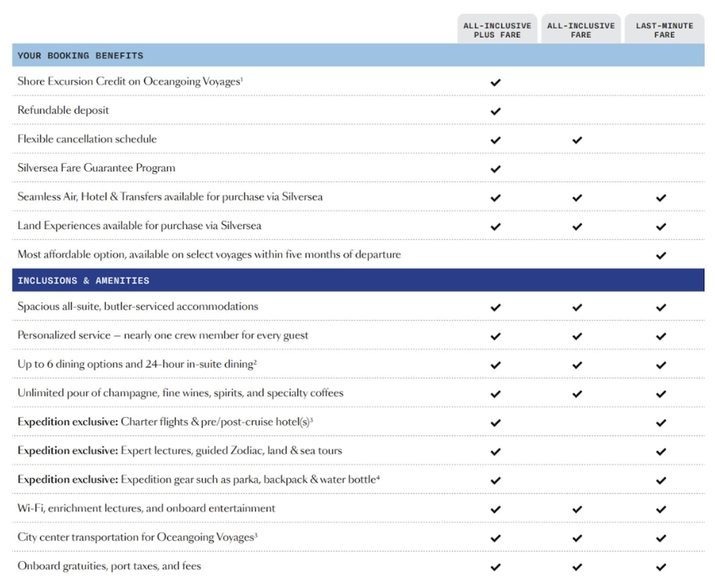715x588 pixels.
Task: Click the Refundable deposit checkmark
Action: 495,111
